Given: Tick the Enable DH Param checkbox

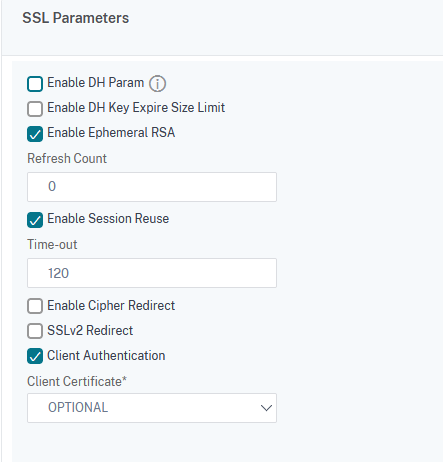Looking at the screenshot, I should tap(35, 84).
